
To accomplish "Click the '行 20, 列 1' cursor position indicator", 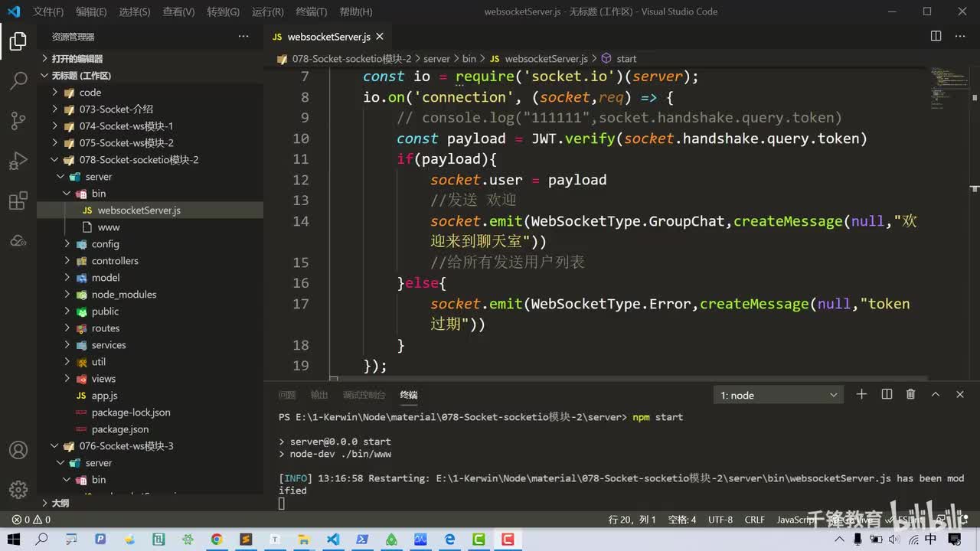I will coord(632,520).
